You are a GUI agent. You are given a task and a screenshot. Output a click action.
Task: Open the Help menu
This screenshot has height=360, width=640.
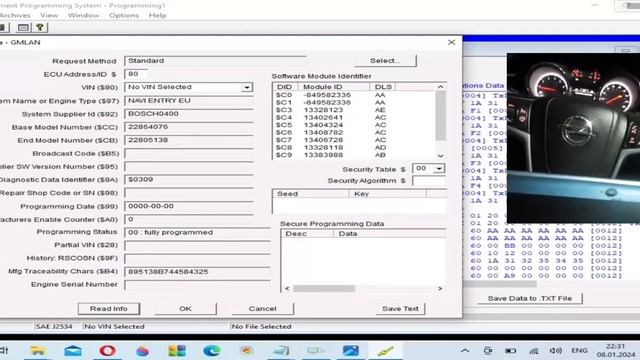pyautogui.click(x=157, y=15)
